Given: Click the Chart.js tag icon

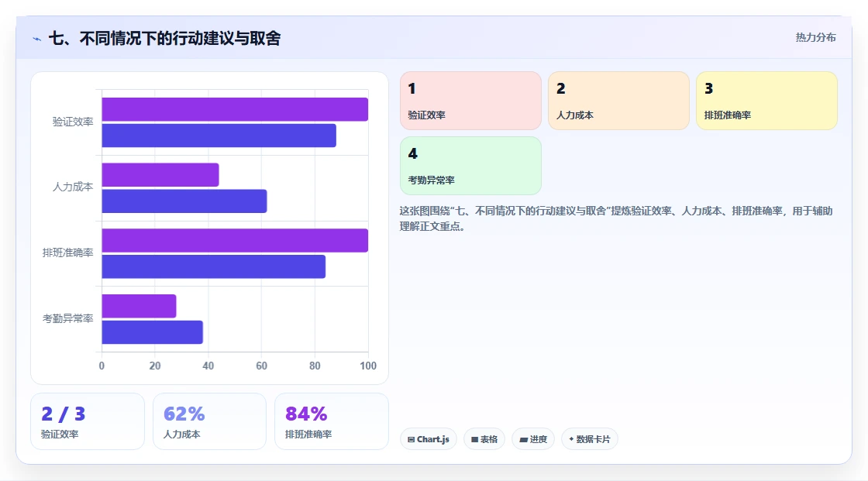Looking at the screenshot, I should pyautogui.click(x=412, y=439).
